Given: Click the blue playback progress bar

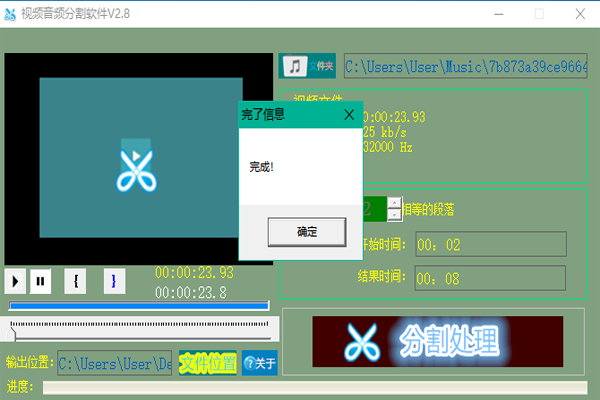Looking at the screenshot, I should 139,306.
